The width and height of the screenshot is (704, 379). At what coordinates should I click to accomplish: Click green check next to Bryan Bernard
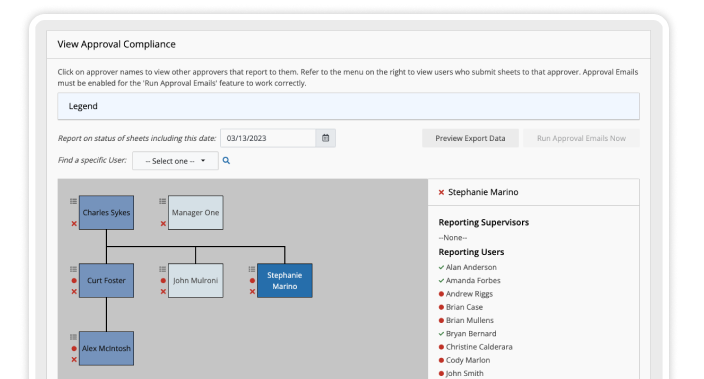pos(441,334)
